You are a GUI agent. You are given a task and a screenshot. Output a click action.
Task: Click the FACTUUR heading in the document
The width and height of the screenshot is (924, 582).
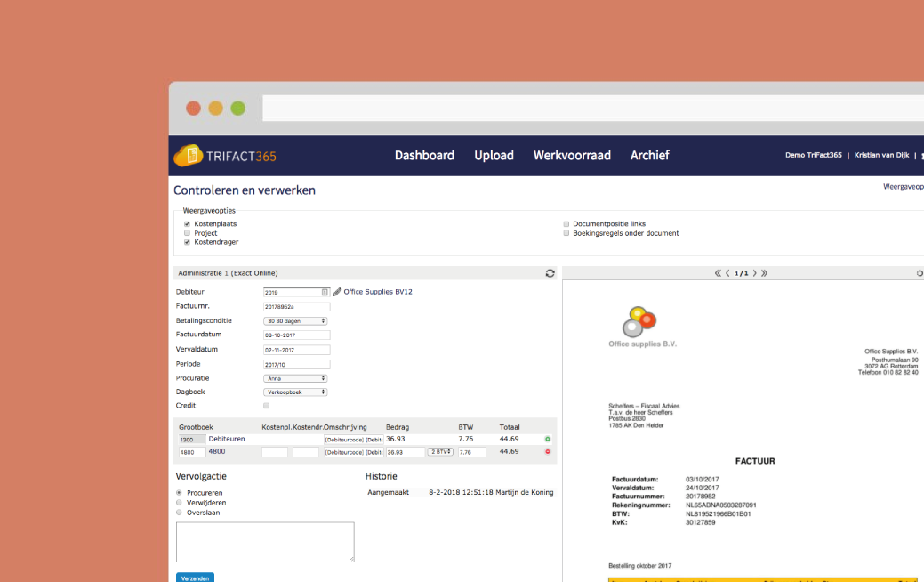point(755,461)
